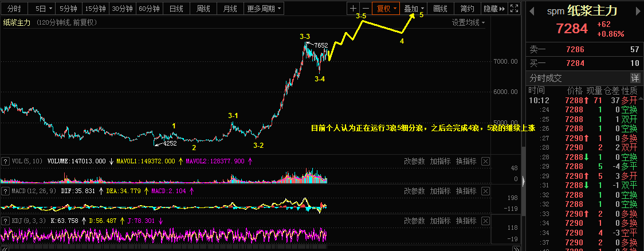Click the panel splitter collapse handle
This screenshot has height=251, width=644.
[x=523, y=181]
